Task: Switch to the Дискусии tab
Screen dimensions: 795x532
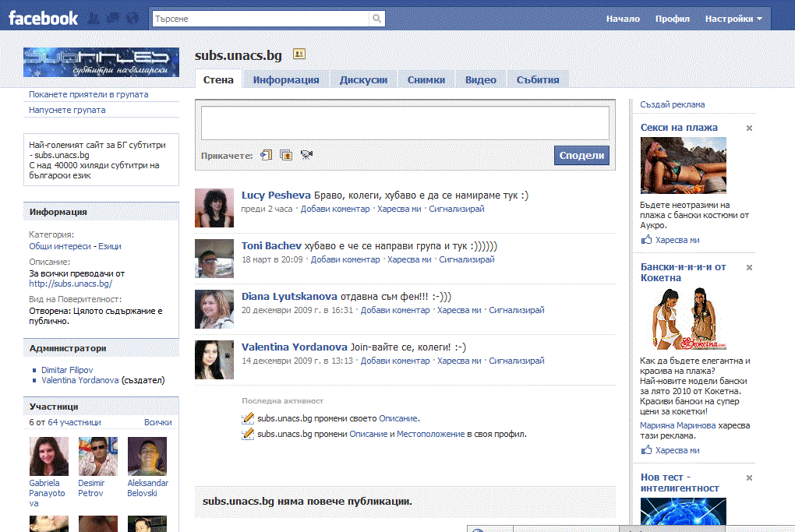Action: (x=363, y=79)
